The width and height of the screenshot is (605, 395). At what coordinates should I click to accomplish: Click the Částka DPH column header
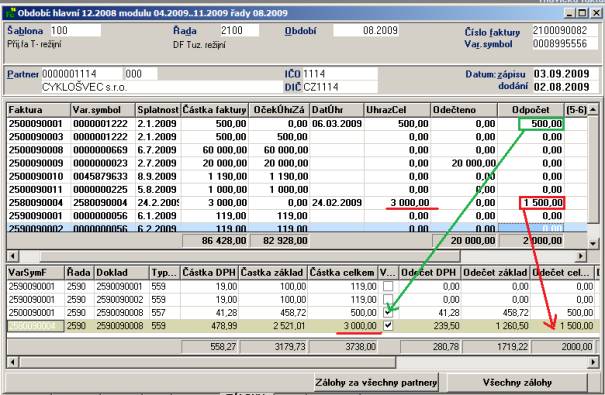tap(209, 273)
